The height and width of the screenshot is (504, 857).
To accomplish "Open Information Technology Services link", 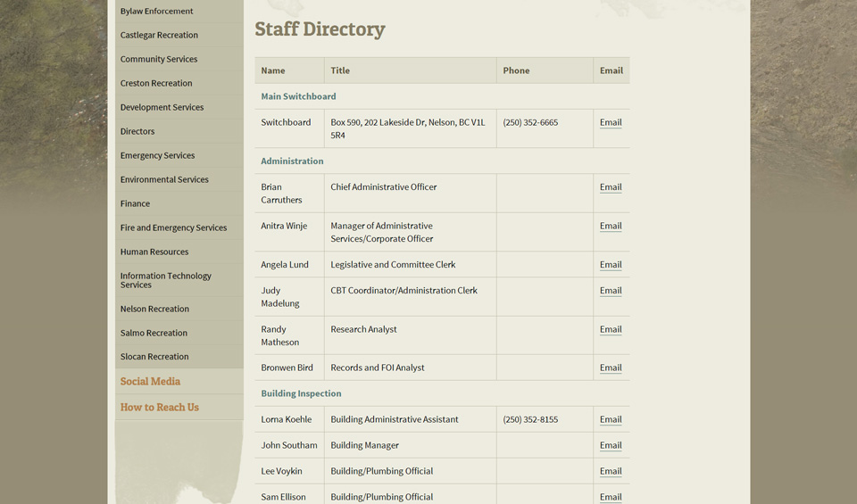I will pos(165,280).
